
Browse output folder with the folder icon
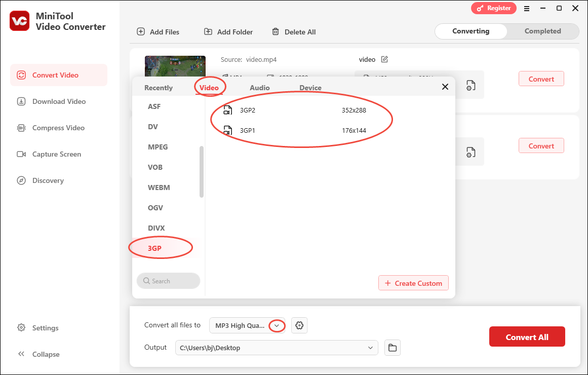pos(392,348)
